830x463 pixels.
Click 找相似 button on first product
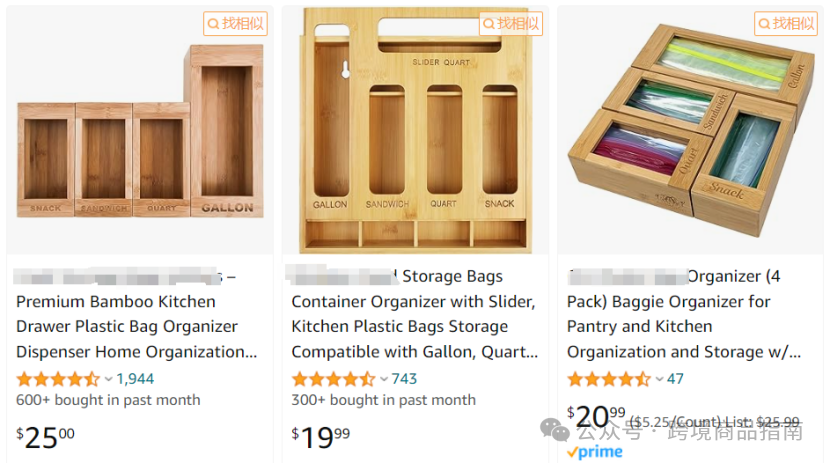point(236,24)
